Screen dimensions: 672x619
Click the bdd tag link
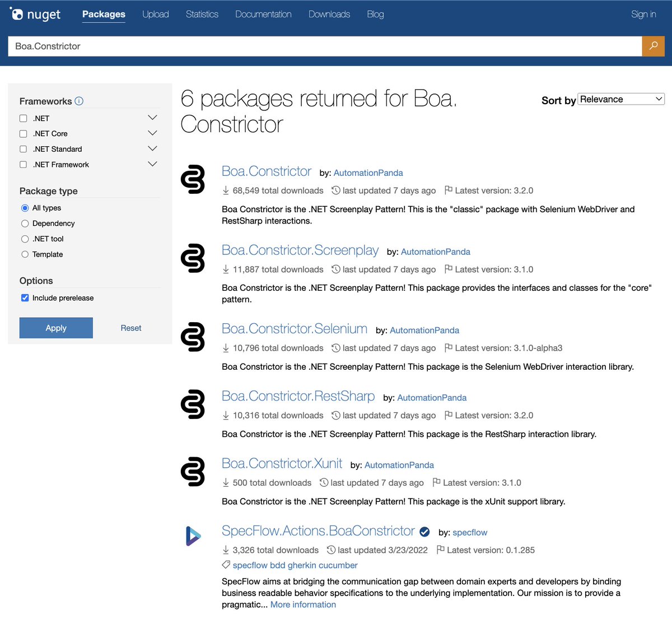click(278, 565)
